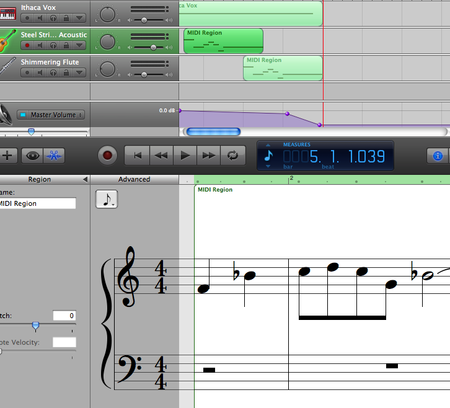Image resolution: width=450 pixels, height=408 pixels.
Task: Click the Ithaca Vox keyboard instrument icon
Action: click(x=7, y=13)
